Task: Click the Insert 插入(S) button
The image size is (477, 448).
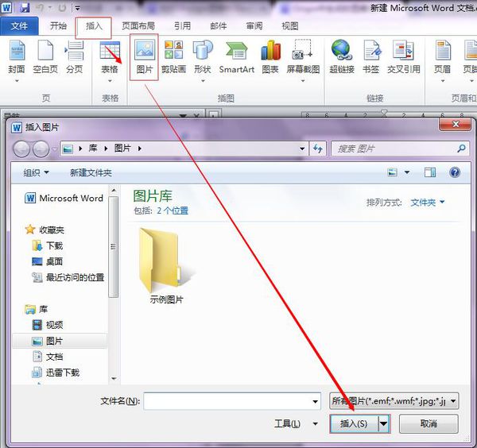Action: tap(354, 423)
